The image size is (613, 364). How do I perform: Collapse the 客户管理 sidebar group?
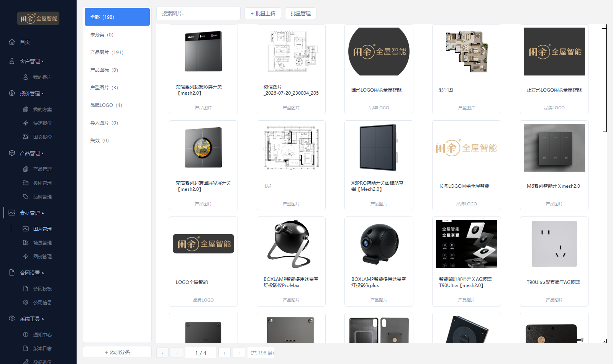[26, 61]
